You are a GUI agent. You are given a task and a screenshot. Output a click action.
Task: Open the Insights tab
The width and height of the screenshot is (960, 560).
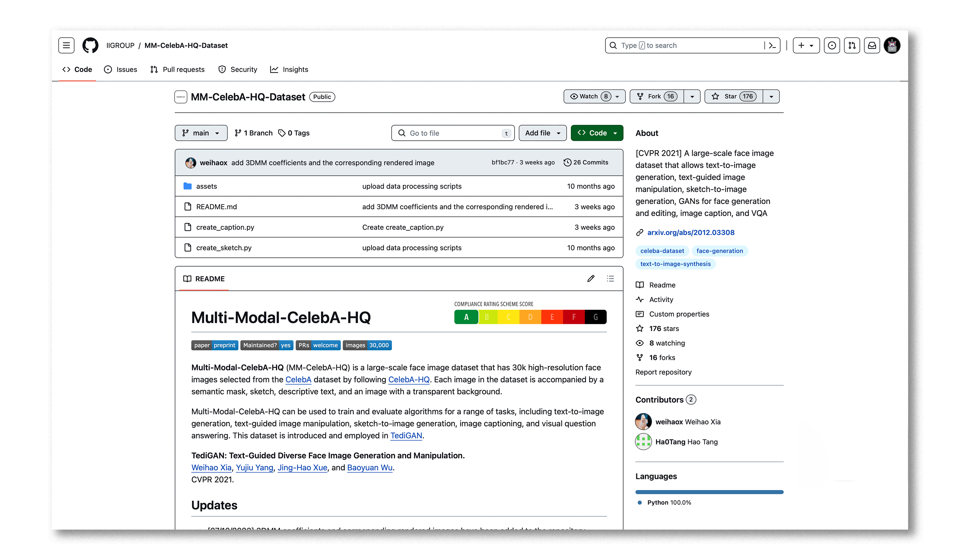click(x=289, y=69)
